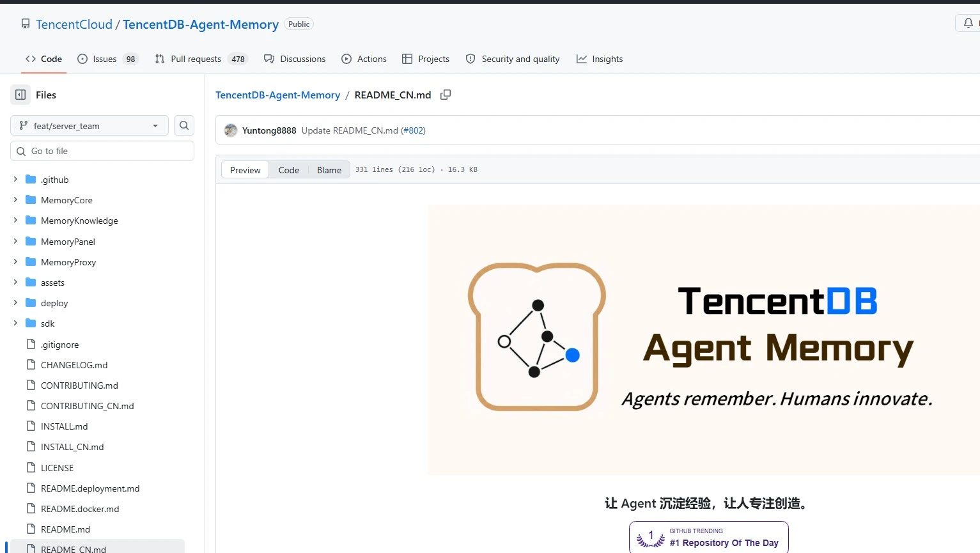Open the feat/server_team branch dropdown
Screen dimensions: 980x553
[x=89, y=126]
